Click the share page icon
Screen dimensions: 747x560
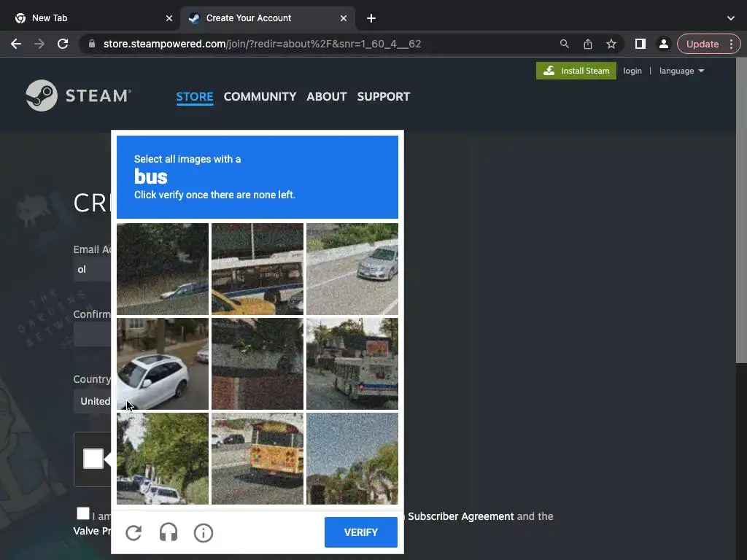(x=588, y=44)
